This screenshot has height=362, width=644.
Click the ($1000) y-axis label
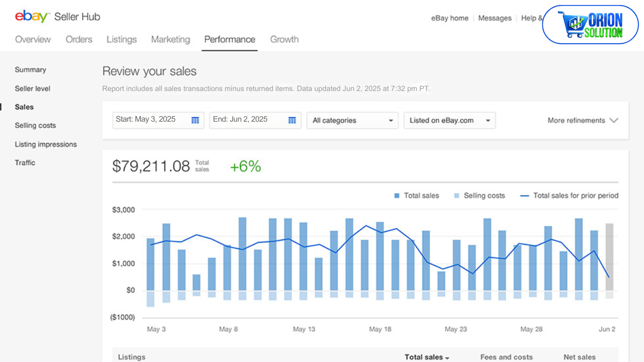124,317
